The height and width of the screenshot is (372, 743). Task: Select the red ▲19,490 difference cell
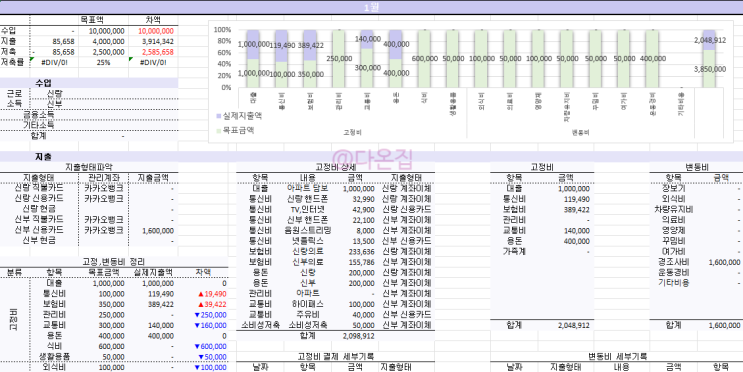212,294
